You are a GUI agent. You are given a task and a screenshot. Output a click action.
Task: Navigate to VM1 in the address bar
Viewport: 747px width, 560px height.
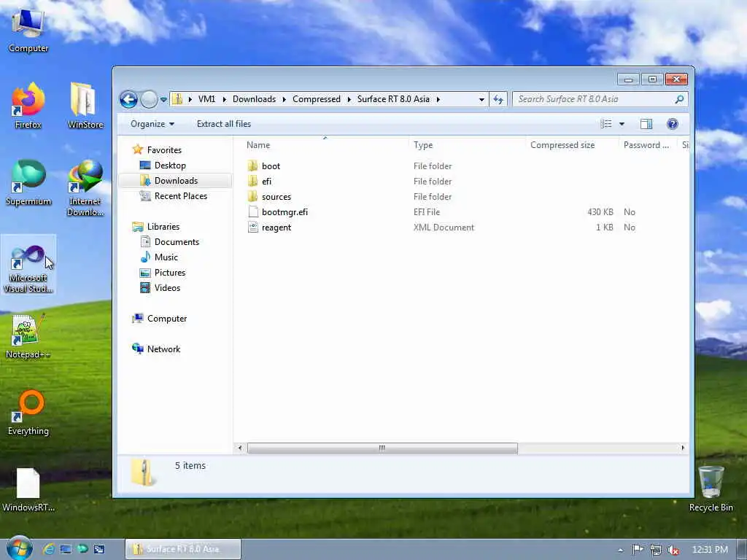coord(206,99)
